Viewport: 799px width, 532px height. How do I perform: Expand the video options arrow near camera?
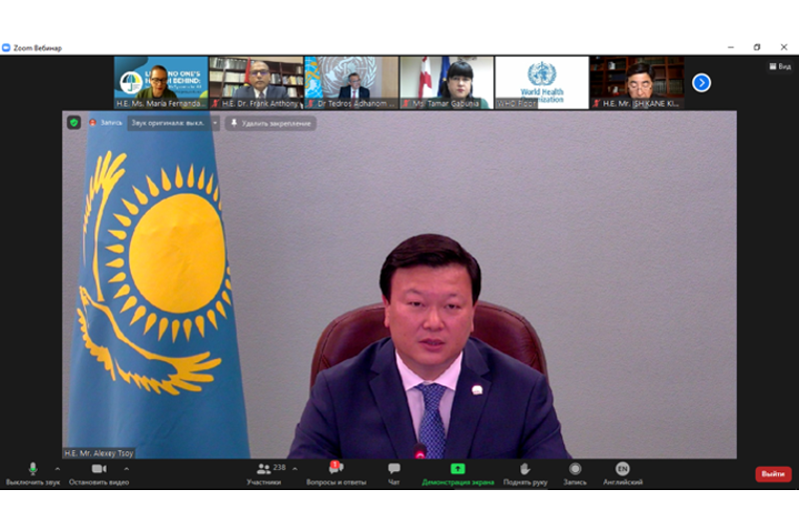coord(126,468)
